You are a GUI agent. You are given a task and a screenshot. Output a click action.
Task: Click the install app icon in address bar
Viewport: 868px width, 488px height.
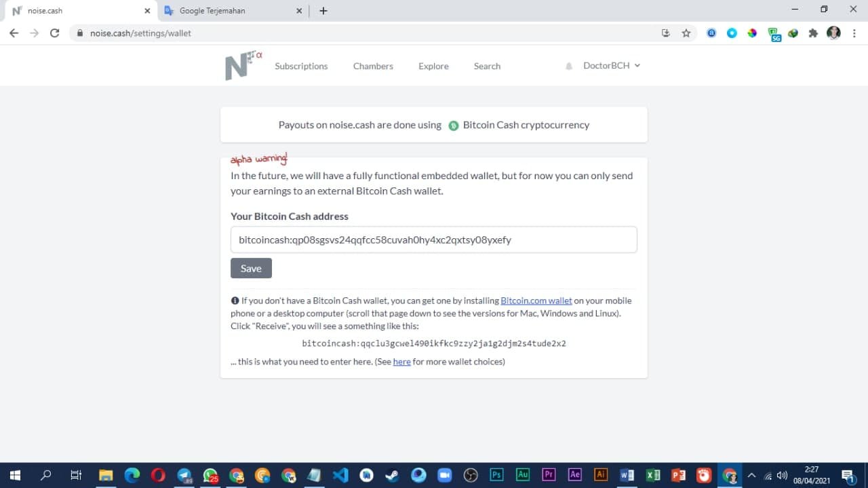point(666,33)
